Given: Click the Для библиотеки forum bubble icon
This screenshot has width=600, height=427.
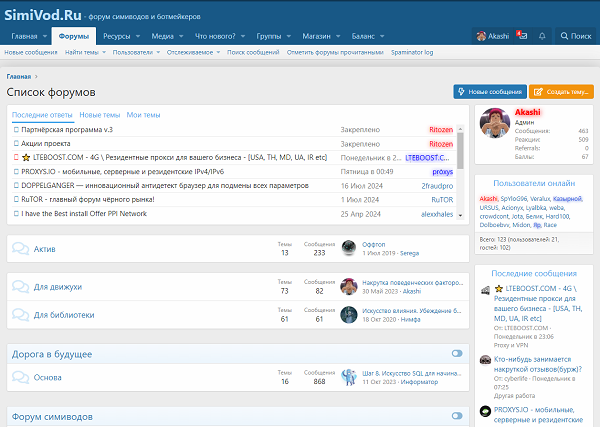Looking at the screenshot, I should [x=19, y=314].
